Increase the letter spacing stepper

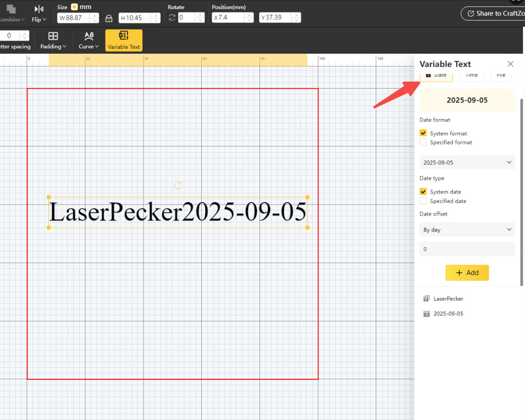tap(24, 33)
